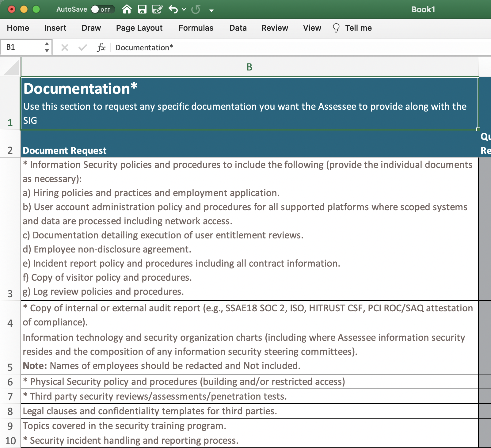Select Security incident handling and reporting cell
This screenshot has height=448, width=491.
pyautogui.click(x=249, y=441)
